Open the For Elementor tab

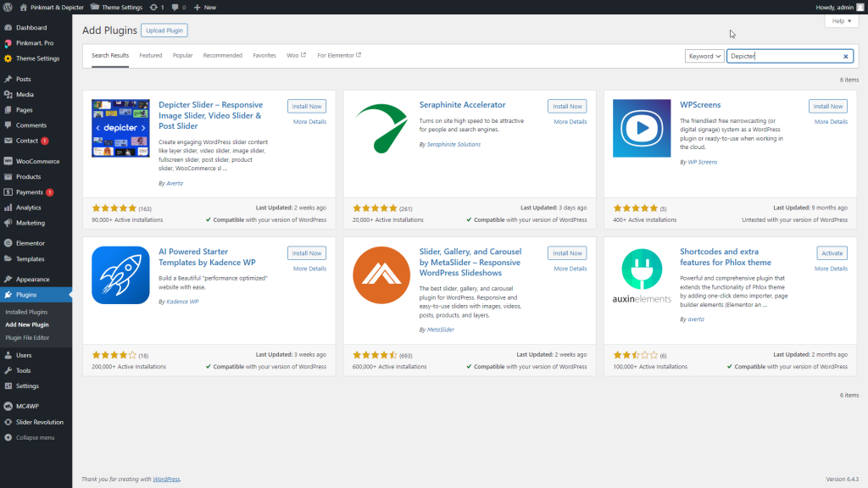tap(339, 55)
